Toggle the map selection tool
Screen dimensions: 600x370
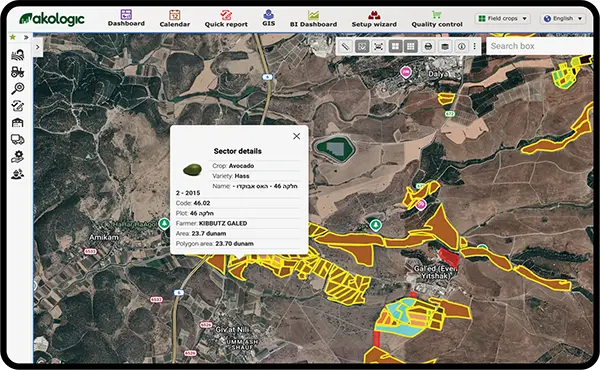(x=362, y=47)
